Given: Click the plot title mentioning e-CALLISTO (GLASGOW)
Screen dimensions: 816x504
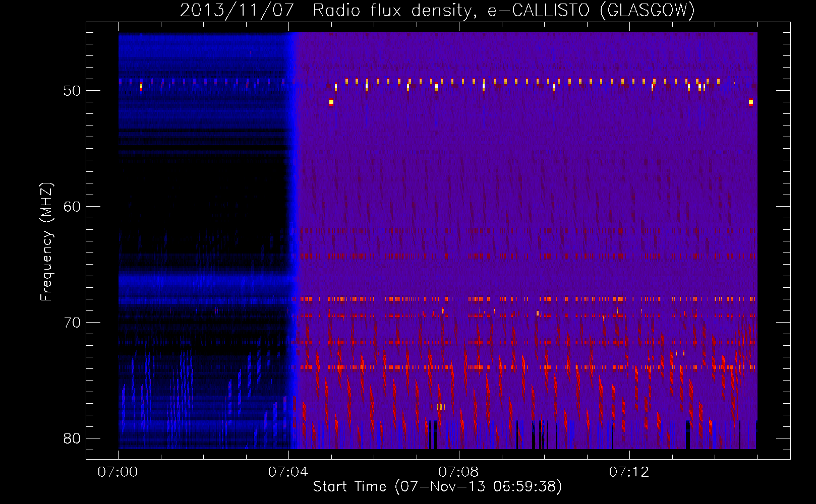Looking at the screenshot, I should pos(437,10).
